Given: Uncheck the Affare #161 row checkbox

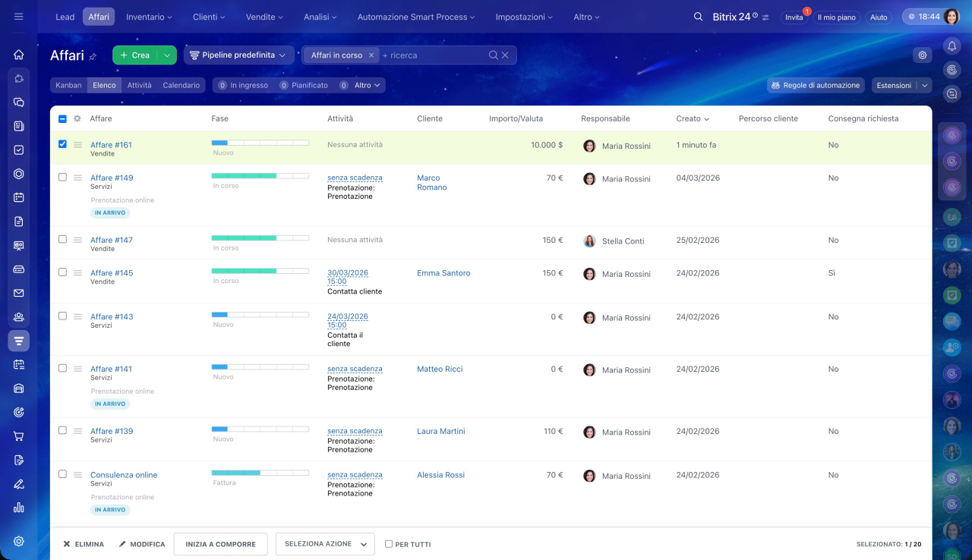Looking at the screenshot, I should pos(62,144).
